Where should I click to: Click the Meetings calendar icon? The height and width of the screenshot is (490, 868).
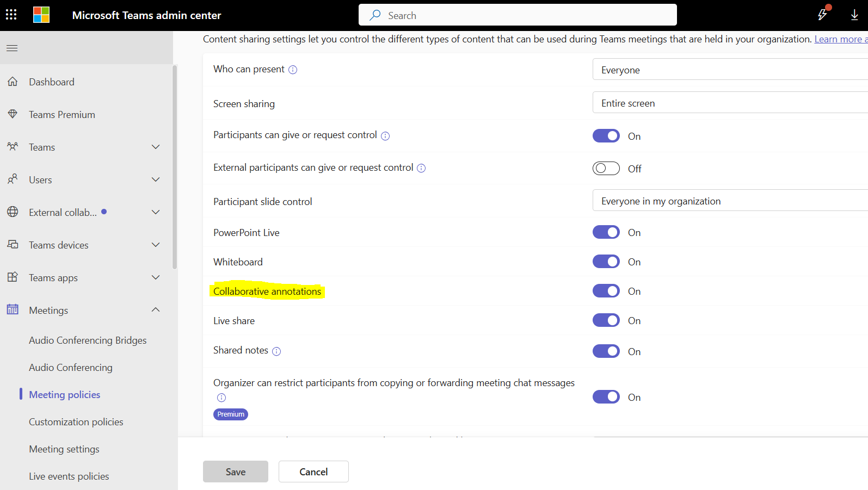(13, 310)
